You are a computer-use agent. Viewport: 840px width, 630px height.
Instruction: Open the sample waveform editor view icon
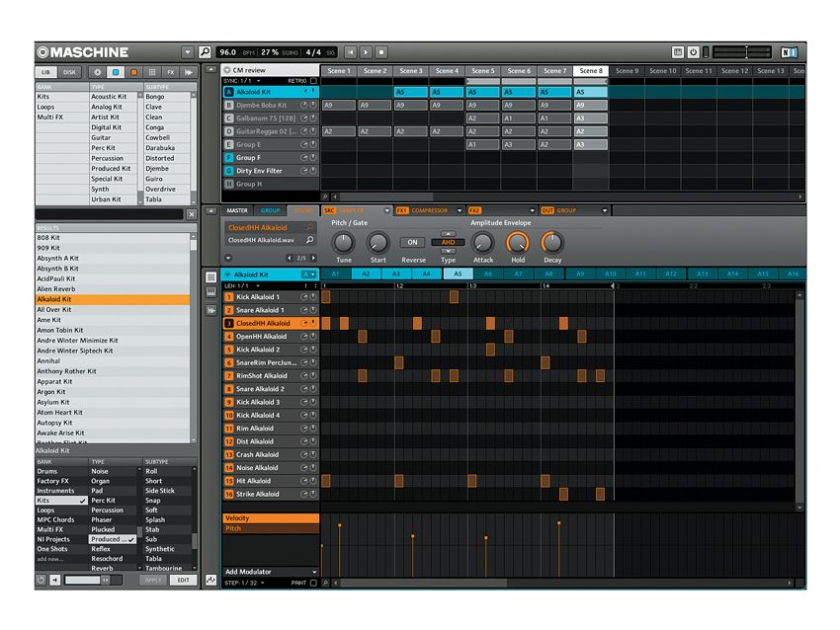click(211, 310)
